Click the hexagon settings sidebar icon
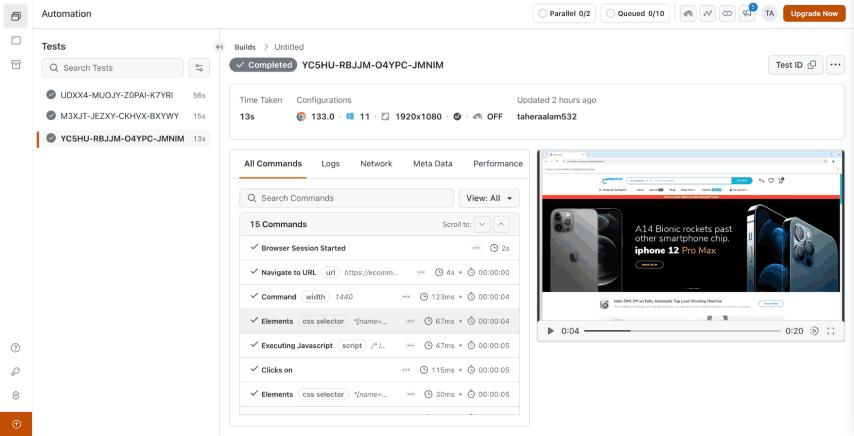Screen dimensions: 854x436 [16, 396]
